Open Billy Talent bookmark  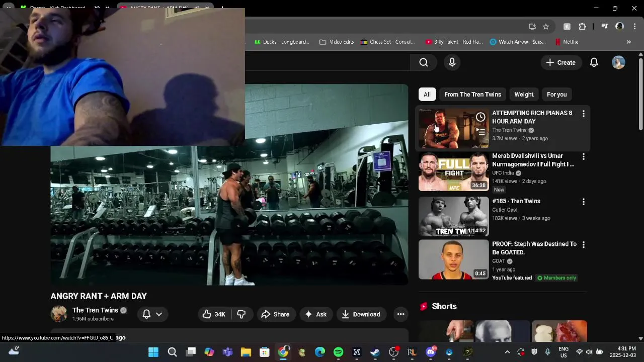(x=454, y=42)
